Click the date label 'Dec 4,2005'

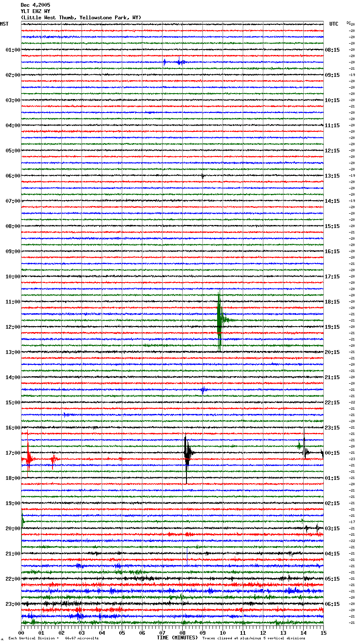pos(35,5)
